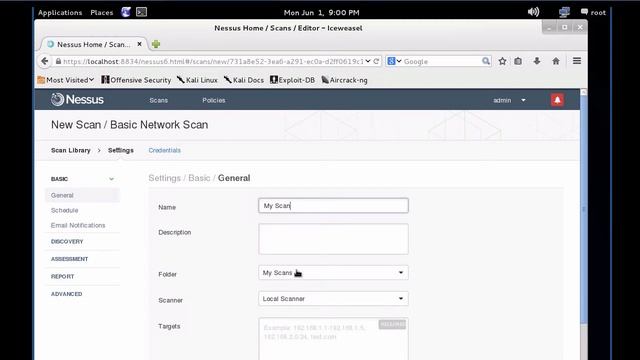Image resolution: width=640 pixels, height=360 pixels.
Task: Open the Most Visited bookmarks dropdown
Action: tap(66, 80)
